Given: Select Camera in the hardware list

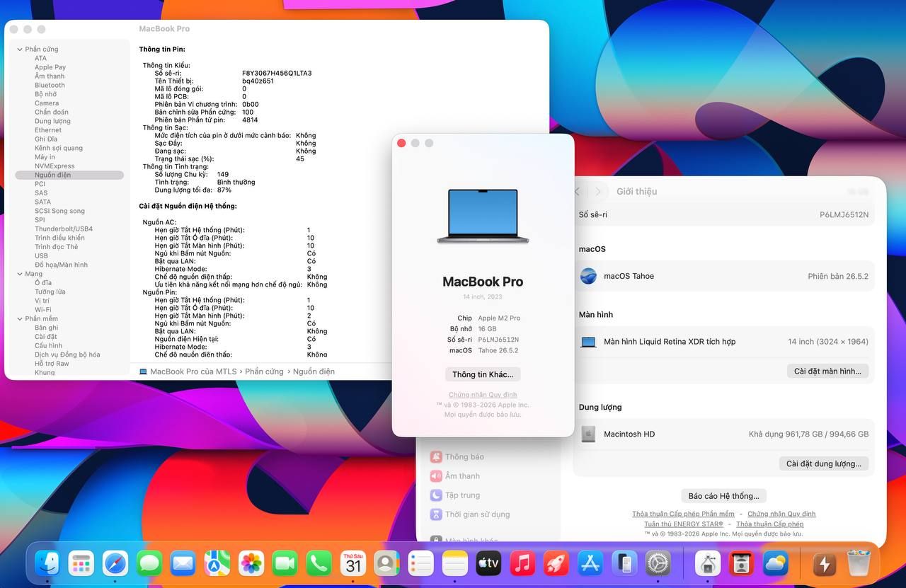Looking at the screenshot, I should point(47,103).
